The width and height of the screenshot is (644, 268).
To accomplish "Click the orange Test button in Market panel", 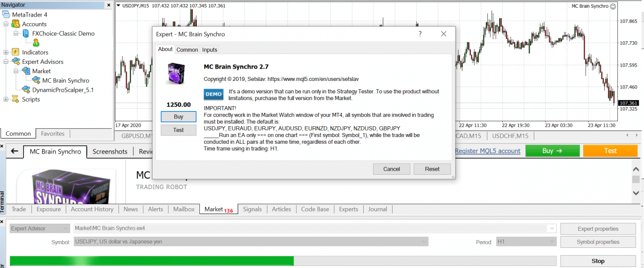I will pyautogui.click(x=611, y=151).
